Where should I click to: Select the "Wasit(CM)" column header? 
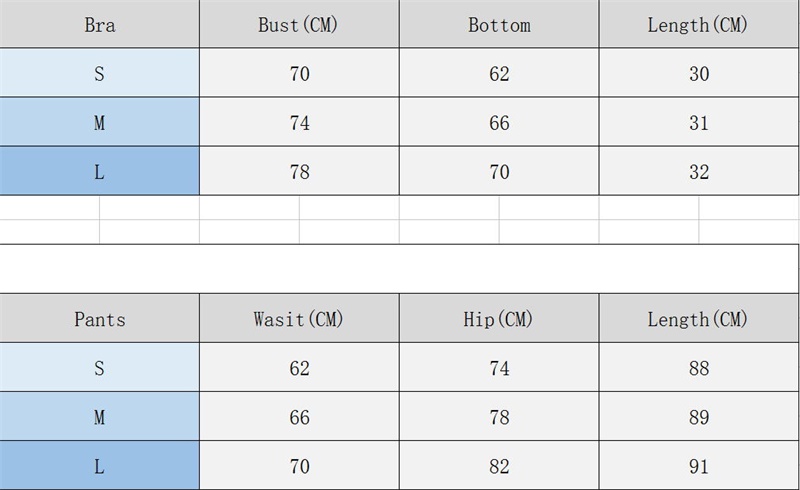[299, 319]
